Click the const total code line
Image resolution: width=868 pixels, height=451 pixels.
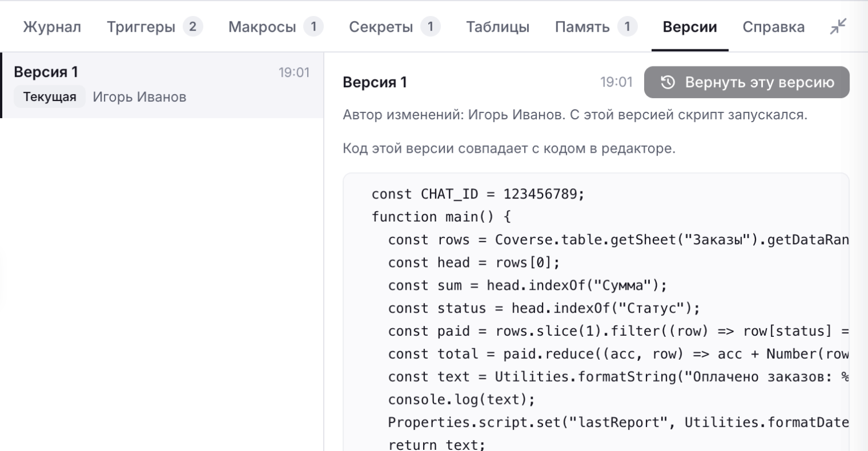[x=618, y=354]
